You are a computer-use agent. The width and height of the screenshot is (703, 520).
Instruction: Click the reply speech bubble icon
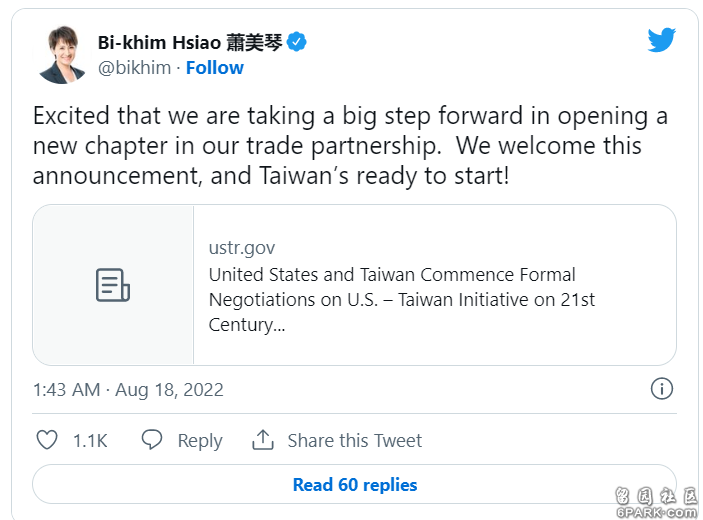[152, 439]
